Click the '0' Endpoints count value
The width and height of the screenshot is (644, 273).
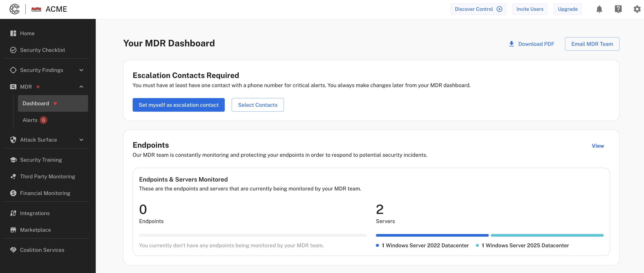[143, 209]
